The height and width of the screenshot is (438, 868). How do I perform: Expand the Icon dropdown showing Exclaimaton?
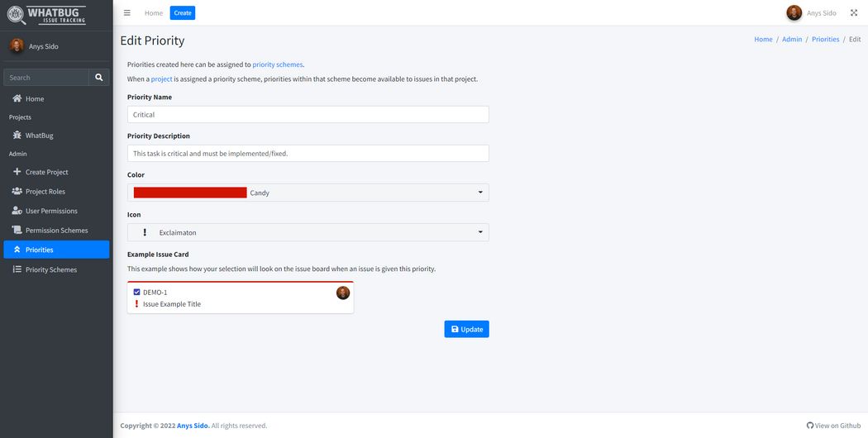(x=308, y=232)
